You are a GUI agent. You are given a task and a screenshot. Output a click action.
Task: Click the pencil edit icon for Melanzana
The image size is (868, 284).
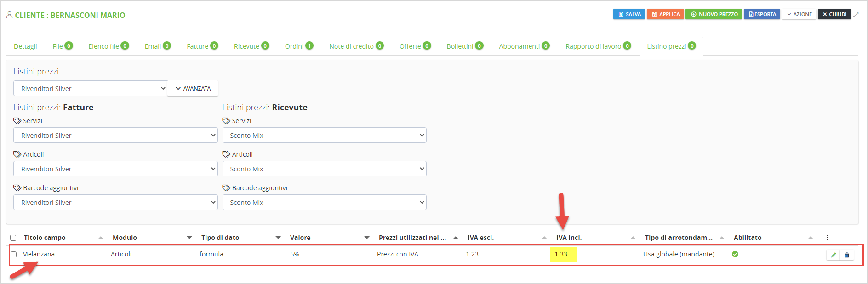point(834,255)
